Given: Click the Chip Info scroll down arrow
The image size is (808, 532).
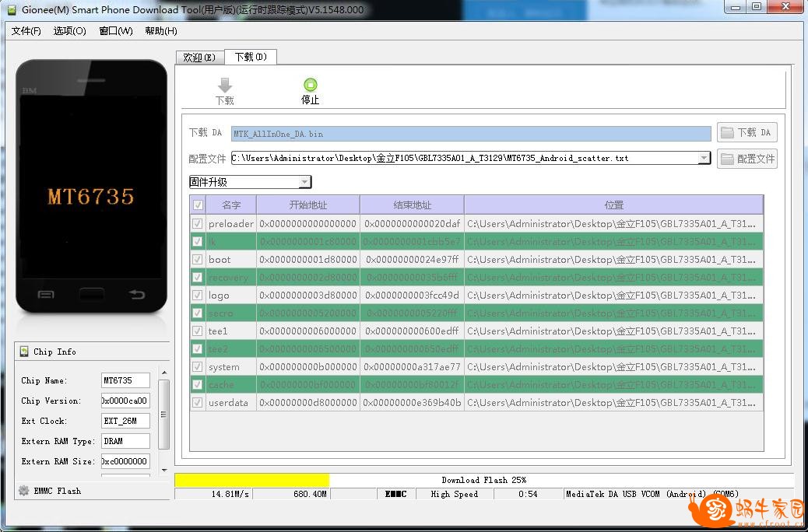Looking at the screenshot, I should pos(164,470).
